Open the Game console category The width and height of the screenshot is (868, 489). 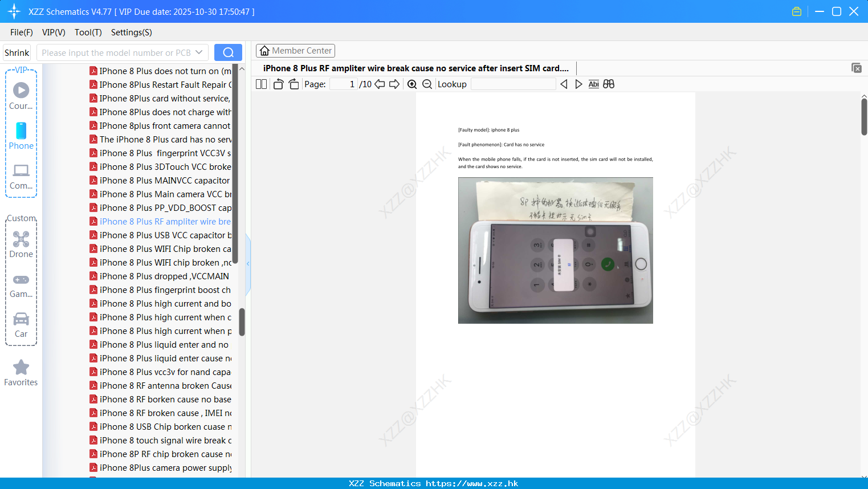tap(21, 286)
